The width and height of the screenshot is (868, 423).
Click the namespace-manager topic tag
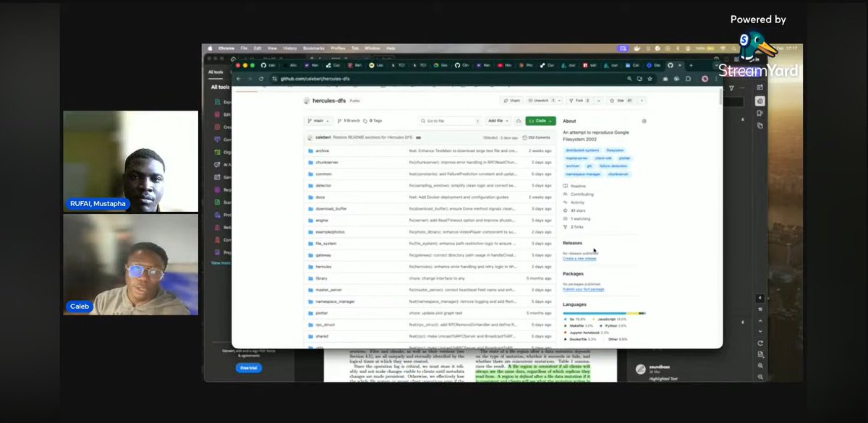[x=583, y=174]
